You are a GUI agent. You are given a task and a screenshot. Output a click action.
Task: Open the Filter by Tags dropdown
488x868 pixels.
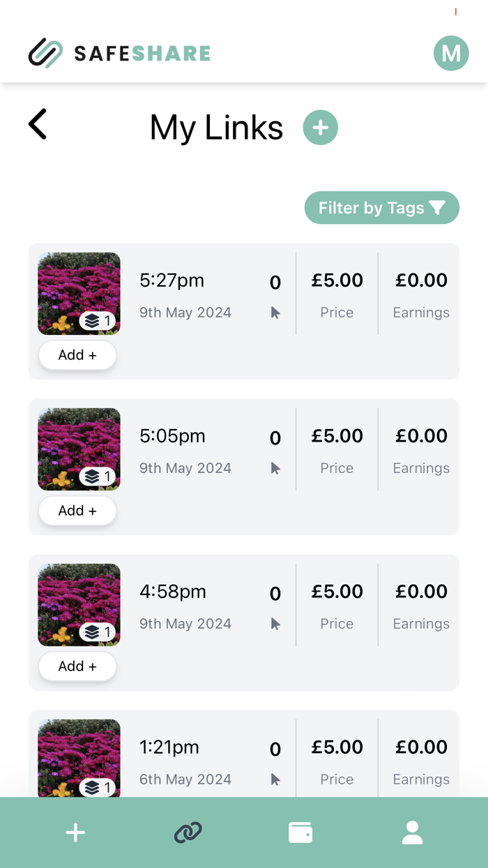381,208
